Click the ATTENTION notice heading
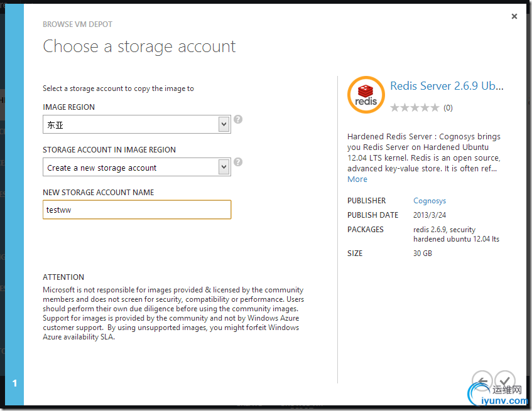The height and width of the screenshot is (411, 532). click(x=63, y=277)
